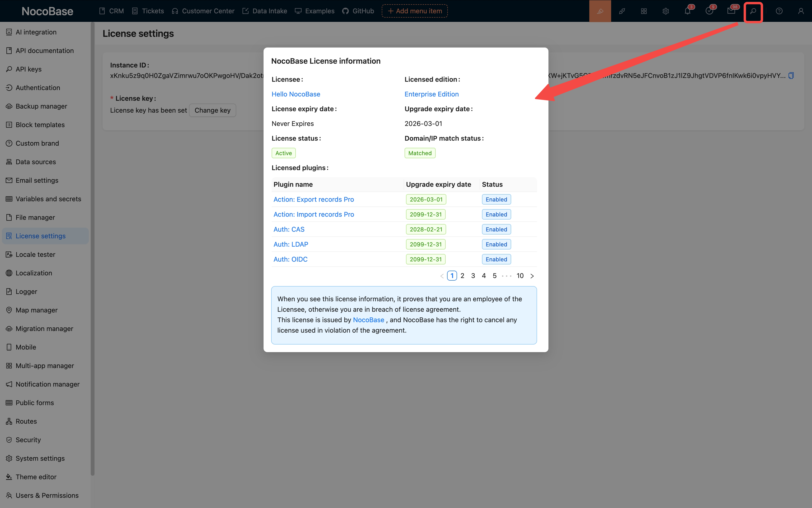This screenshot has height=508, width=812.
Task: Open the multi-app grid icon in top bar
Action: [644, 11]
